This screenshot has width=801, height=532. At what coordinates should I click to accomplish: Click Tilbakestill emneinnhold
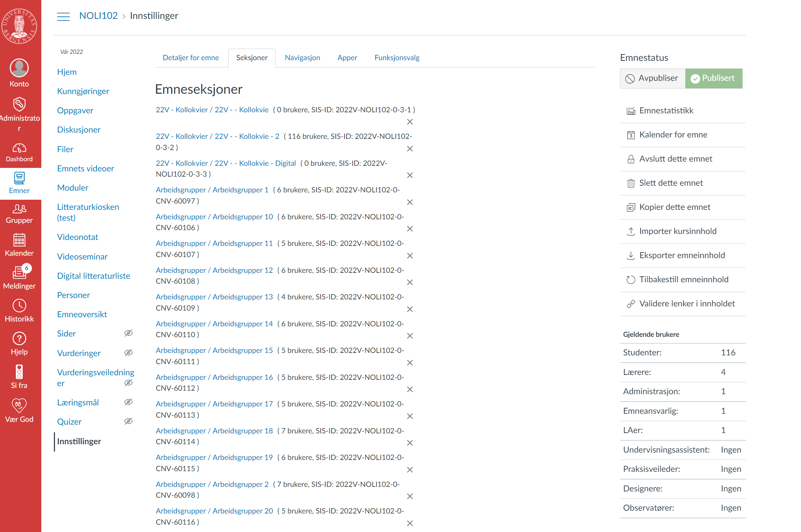(682, 280)
